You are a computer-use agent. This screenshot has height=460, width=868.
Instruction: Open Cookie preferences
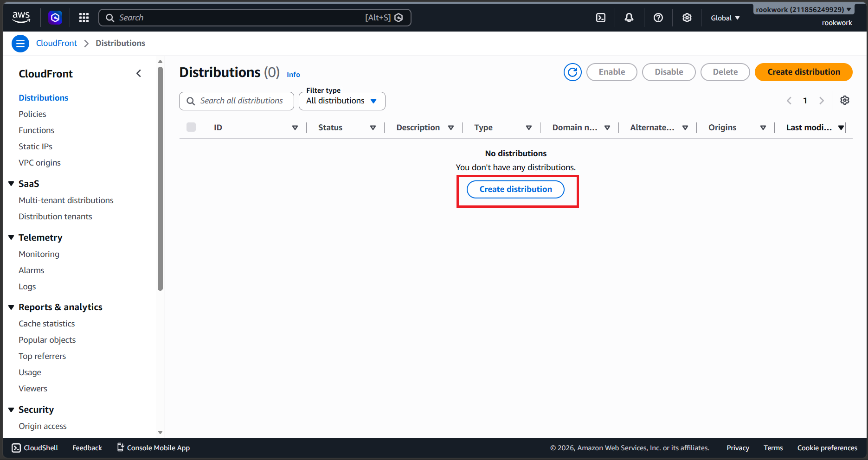pyautogui.click(x=827, y=448)
